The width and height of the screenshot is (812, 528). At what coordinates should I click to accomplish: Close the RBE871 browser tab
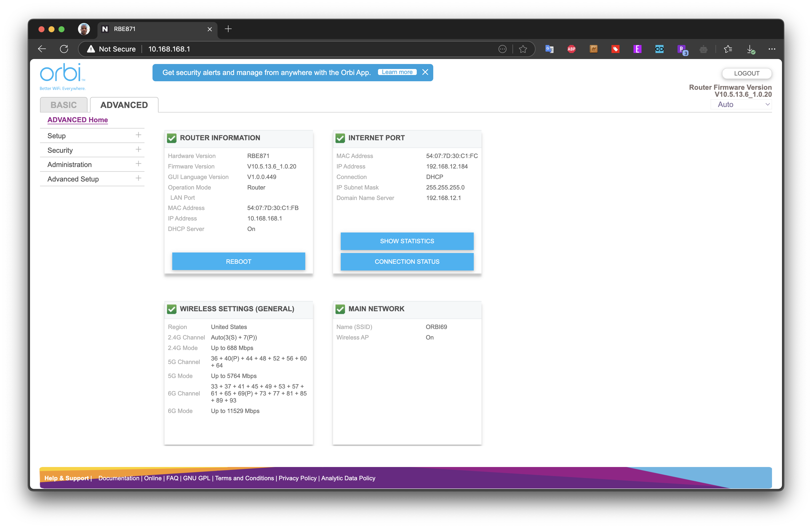click(x=209, y=29)
